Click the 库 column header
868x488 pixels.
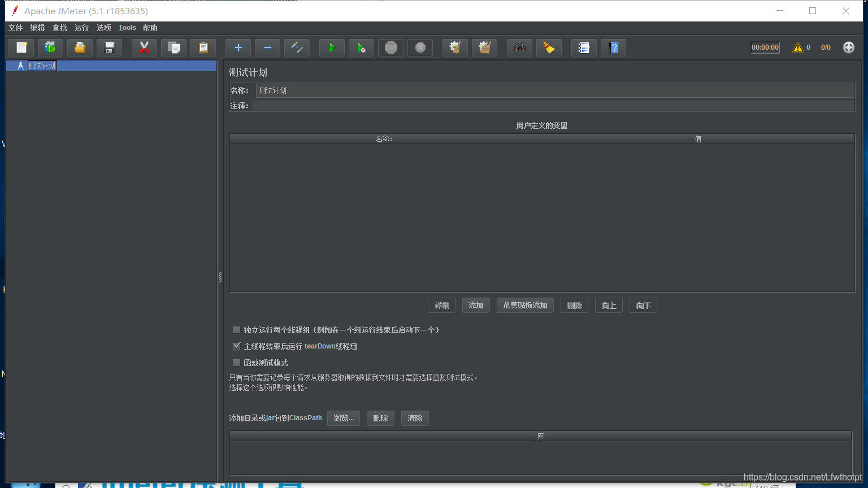pyautogui.click(x=541, y=436)
